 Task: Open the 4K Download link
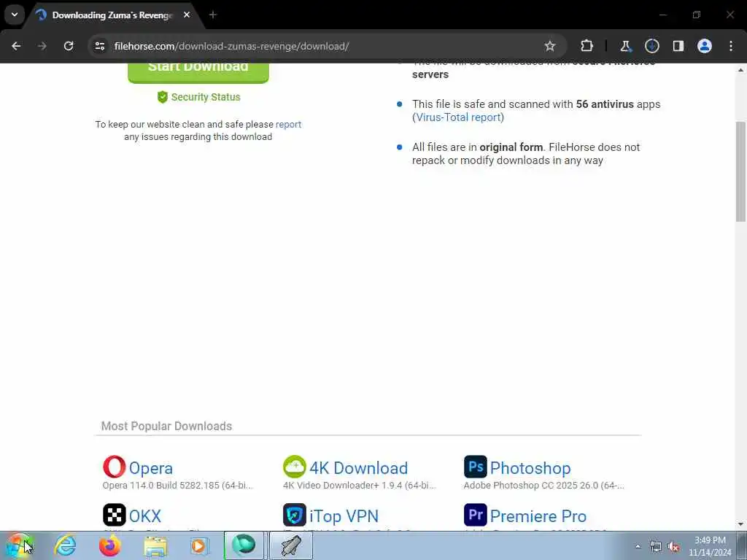pos(358,468)
